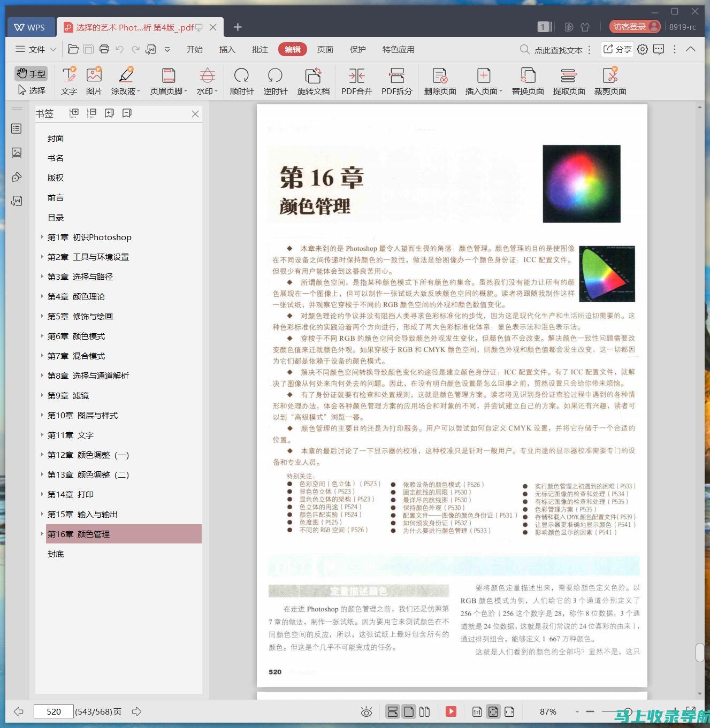Open the 插入页面 dropdown arrow
This screenshot has width=710, height=728.
501,91
